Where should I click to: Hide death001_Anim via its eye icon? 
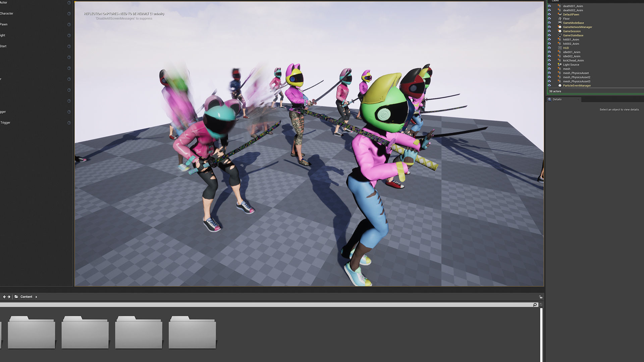point(549,6)
